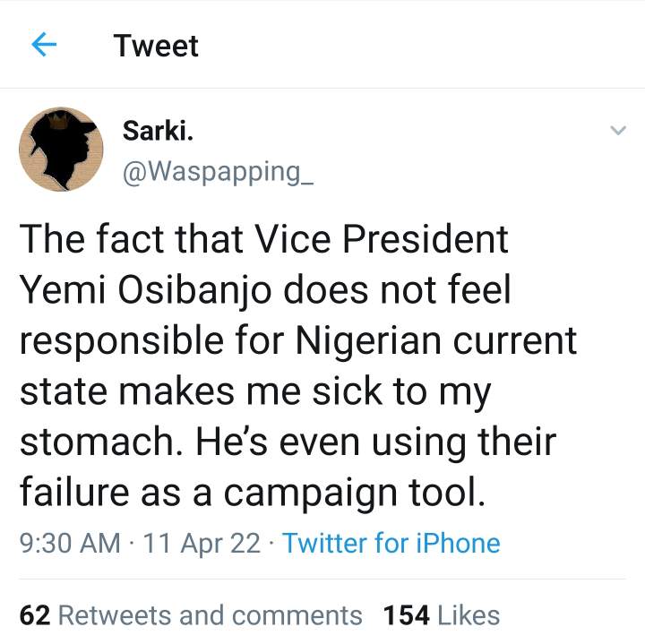
Task: Tap the Tweet header title
Action: [x=156, y=46]
